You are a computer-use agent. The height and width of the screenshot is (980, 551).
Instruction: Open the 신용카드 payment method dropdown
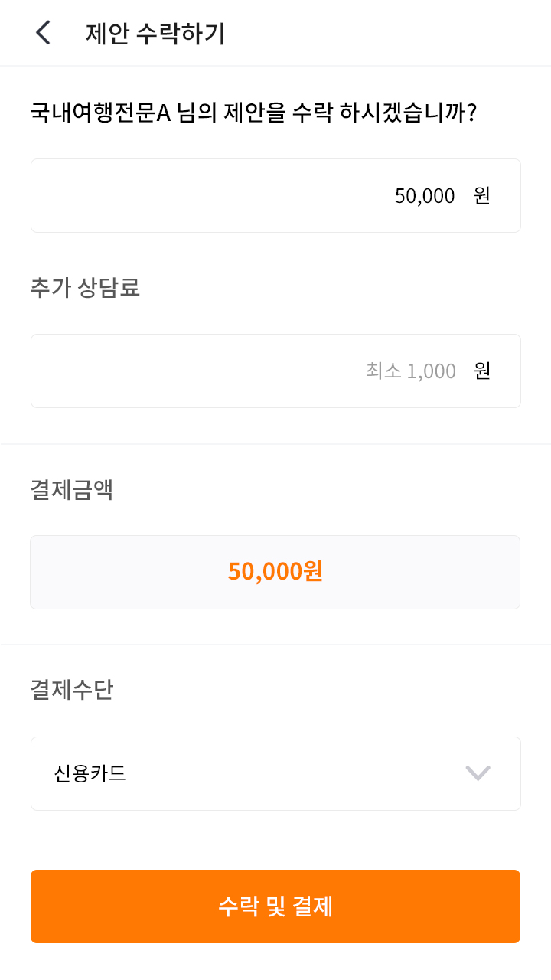[275, 773]
